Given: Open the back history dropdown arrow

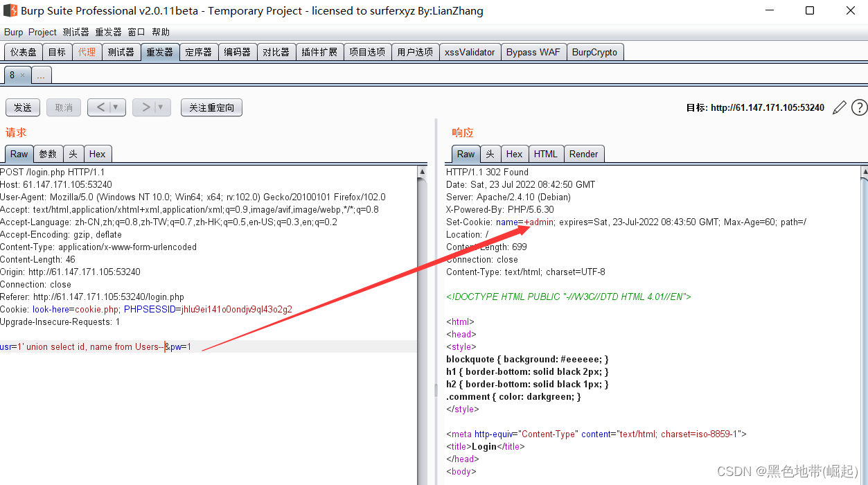Looking at the screenshot, I should [117, 107].
